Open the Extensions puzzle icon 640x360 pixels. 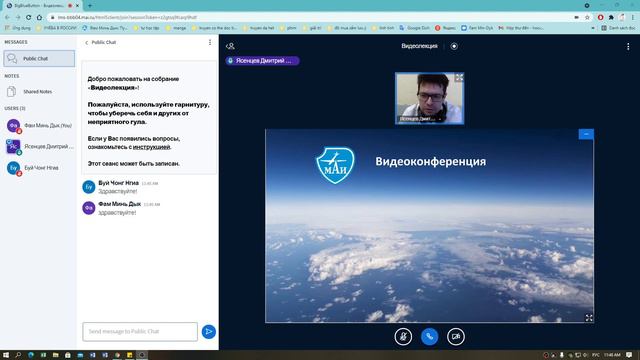pos(611,17)
